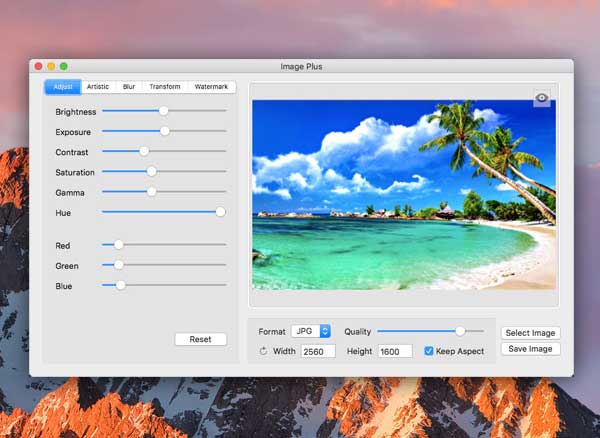Click the Image Plus window title
The height and width of the screenshot is (438, 600).
point(301,67)
